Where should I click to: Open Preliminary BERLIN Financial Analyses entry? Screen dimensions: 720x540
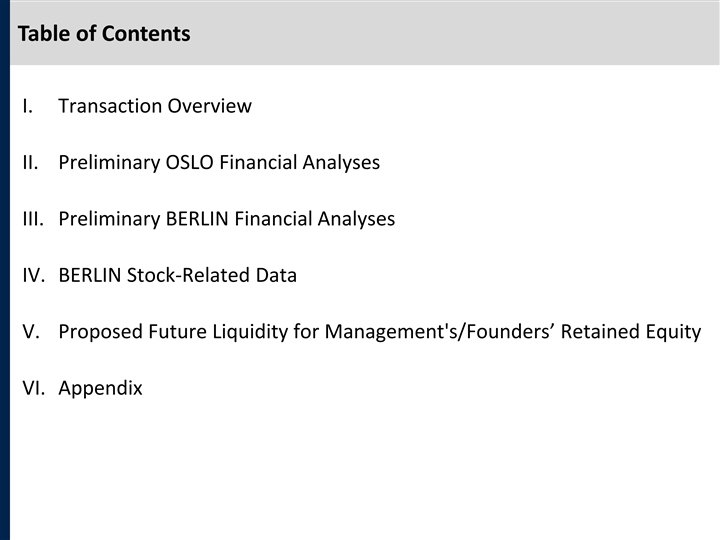click(227, 219)
